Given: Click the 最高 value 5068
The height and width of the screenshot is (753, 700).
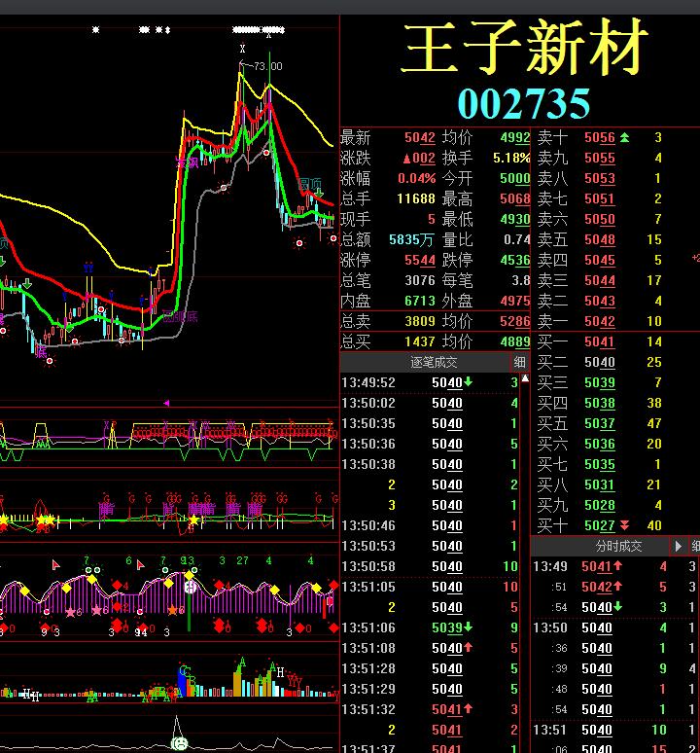Looking at the screenshot, I should tap(515, 198).
